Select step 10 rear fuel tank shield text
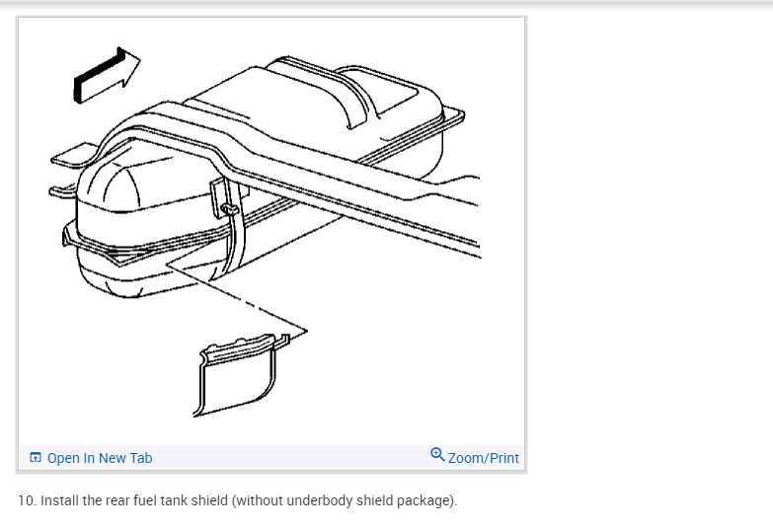This screenshot has height=532, width=773. click(x=238, y=500)
